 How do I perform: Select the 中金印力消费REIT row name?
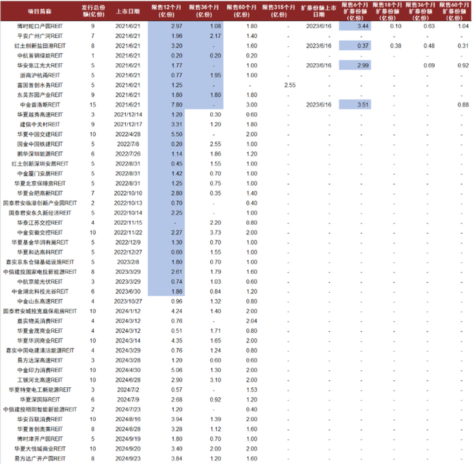[x=39, y=370]
